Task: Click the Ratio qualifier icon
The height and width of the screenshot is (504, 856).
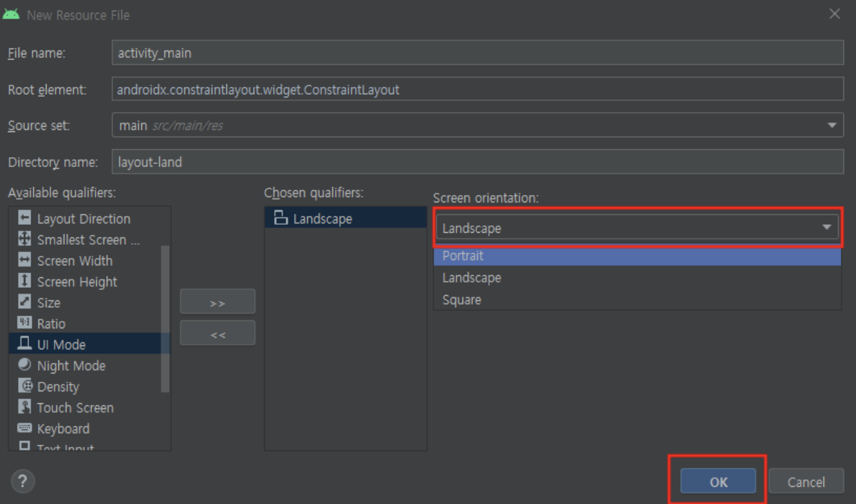Action: [x=25, y=324]
